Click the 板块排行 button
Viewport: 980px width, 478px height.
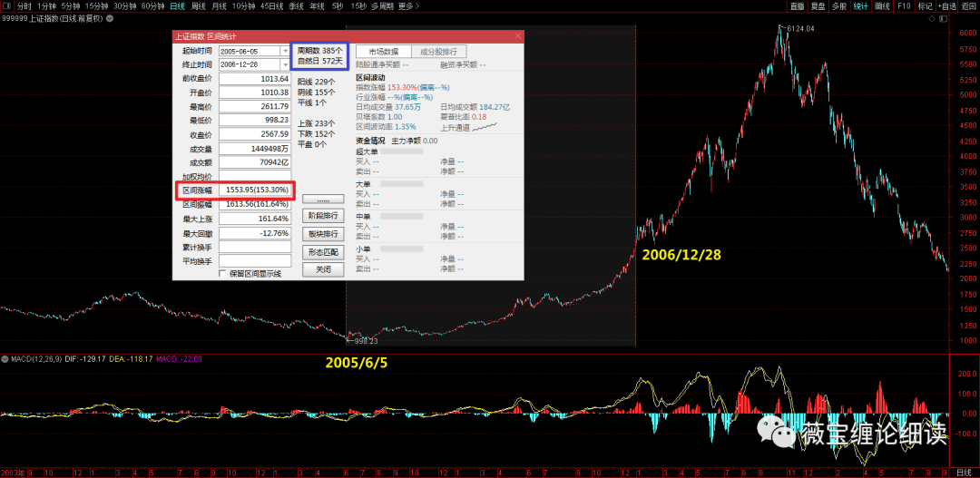point(323,234)
